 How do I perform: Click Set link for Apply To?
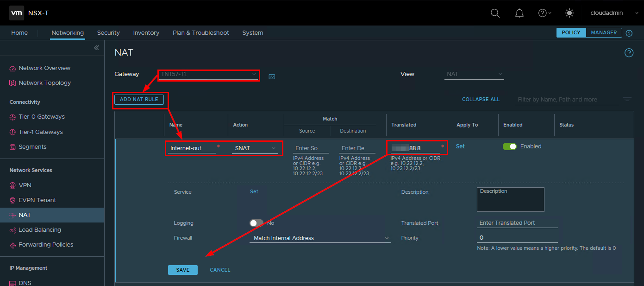click(x=460, y=146)
